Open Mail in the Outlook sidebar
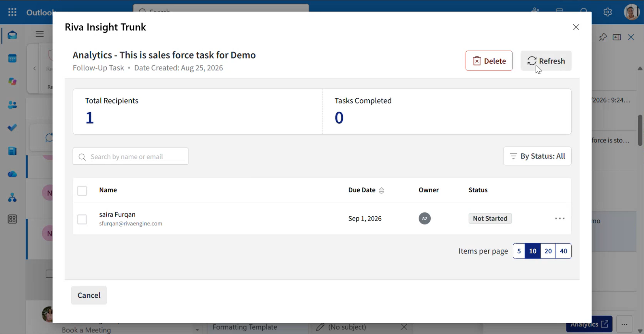Screen dimensions: 644x334 tap(12, 35)
